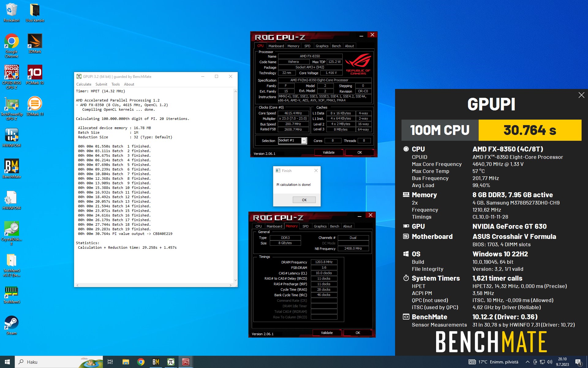Open Task View on the taskbar
588x368 pixels.
pos(110,362)
